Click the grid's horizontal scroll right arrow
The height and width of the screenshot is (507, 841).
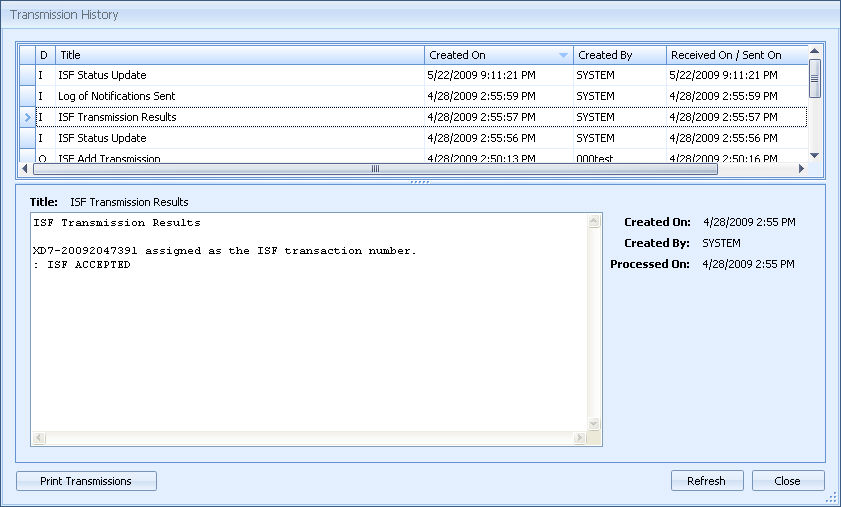click(x=801, y=169)
